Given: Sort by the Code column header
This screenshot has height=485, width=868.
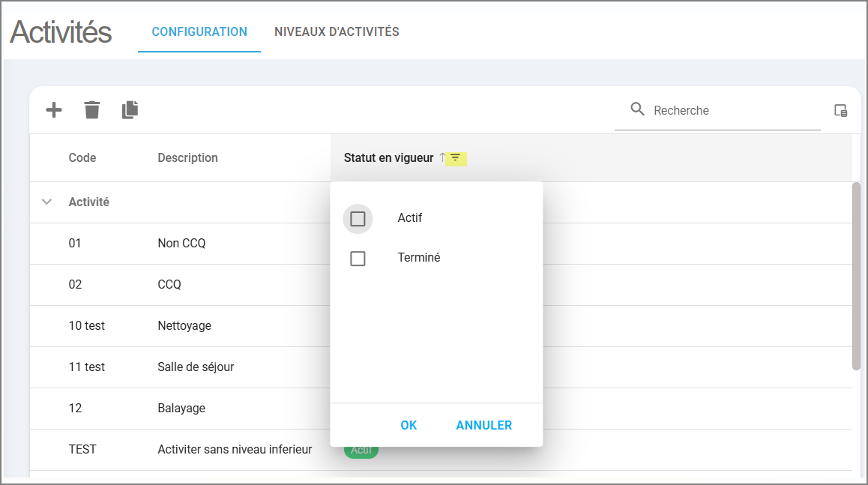Looking at the screenshot, I should [x=82, y=158].
